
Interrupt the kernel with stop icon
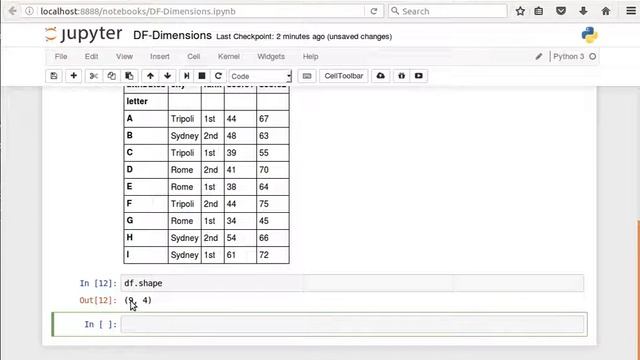click(202, 76)
